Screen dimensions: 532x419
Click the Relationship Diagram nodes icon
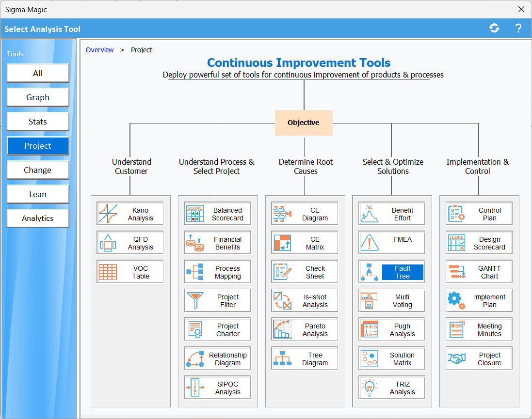click(195, 358)
